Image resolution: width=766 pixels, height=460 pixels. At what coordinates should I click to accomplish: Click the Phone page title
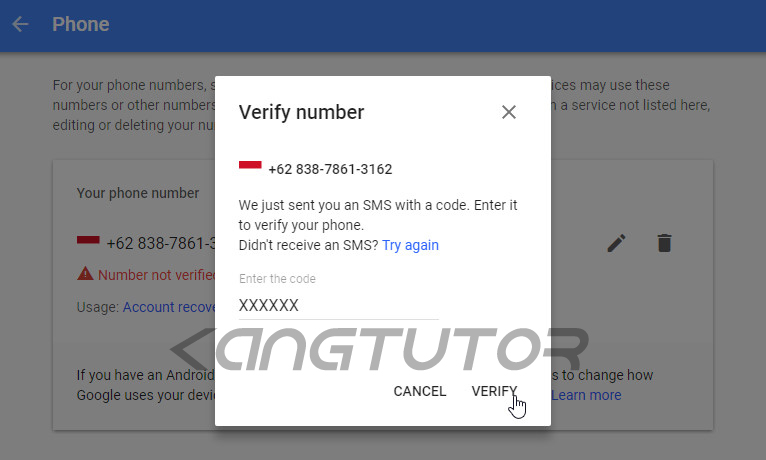[x=81, y=24]
